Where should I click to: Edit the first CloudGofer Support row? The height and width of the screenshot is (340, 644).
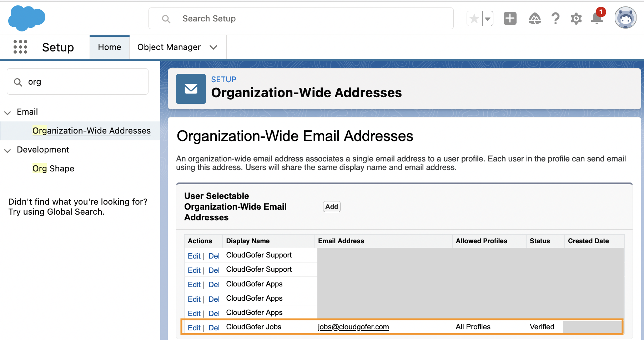click(194, 256)
